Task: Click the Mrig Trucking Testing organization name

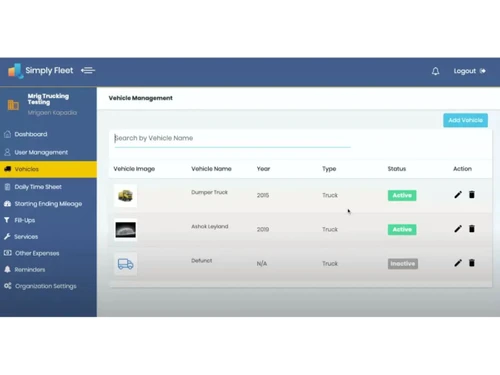Action: point(48,99)
